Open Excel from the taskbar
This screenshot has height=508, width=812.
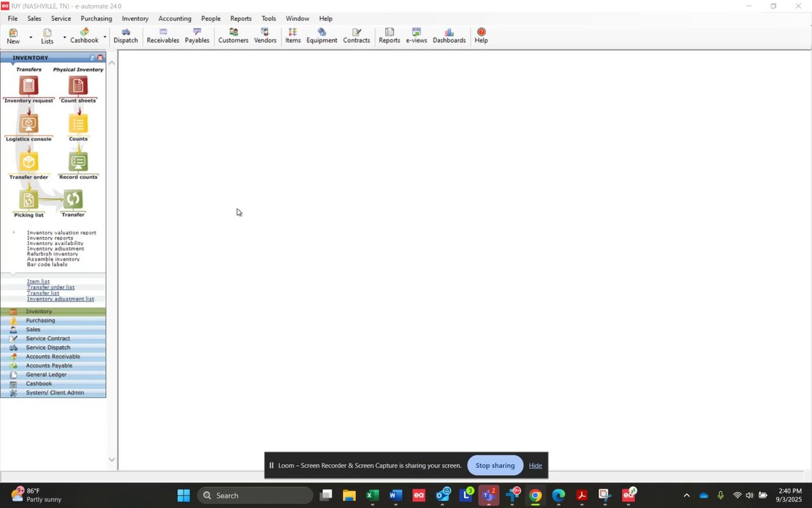click(x=372, y=495)
